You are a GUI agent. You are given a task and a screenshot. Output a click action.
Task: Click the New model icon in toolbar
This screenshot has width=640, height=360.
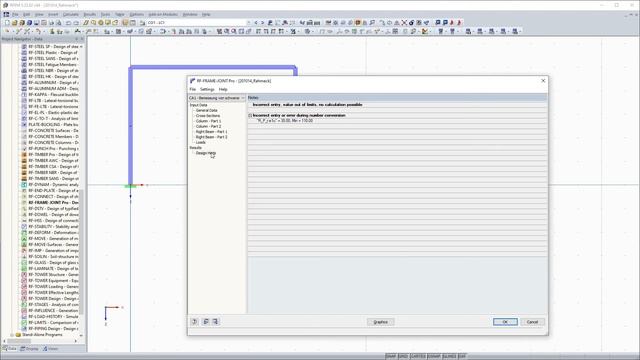click(7, 23)
